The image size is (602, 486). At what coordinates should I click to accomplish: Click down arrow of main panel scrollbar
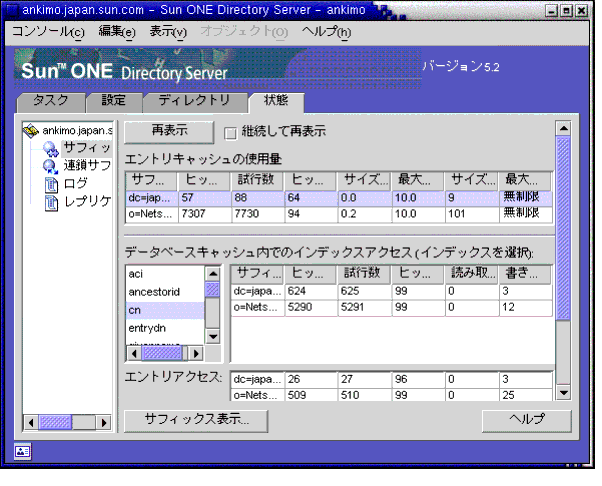pos(563,393)
